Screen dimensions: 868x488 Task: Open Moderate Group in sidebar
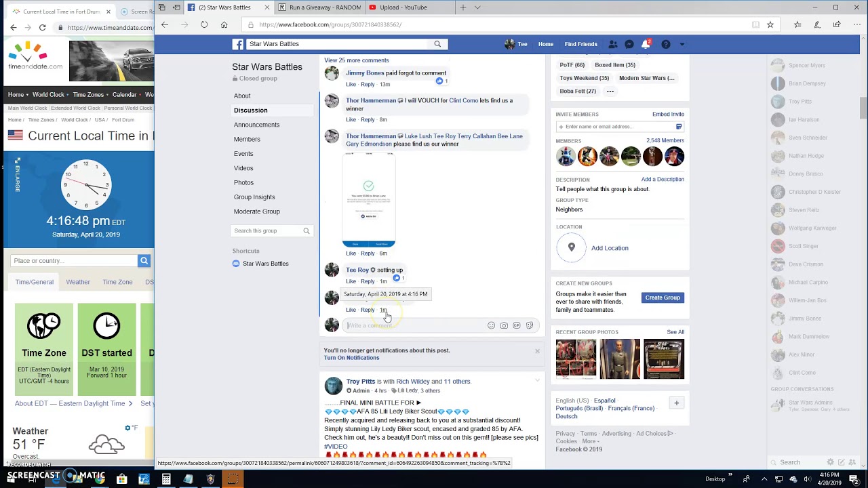pos(257,211)
